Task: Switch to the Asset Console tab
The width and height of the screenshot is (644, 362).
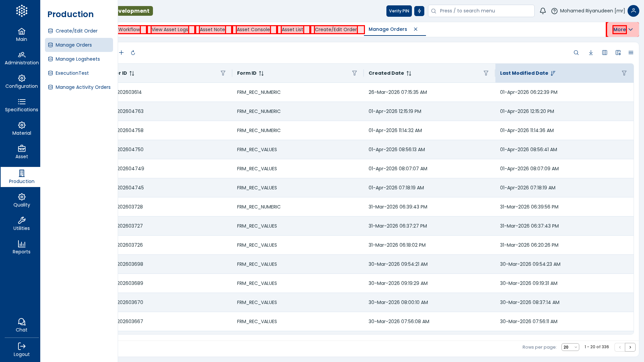Action: (253, 29)
